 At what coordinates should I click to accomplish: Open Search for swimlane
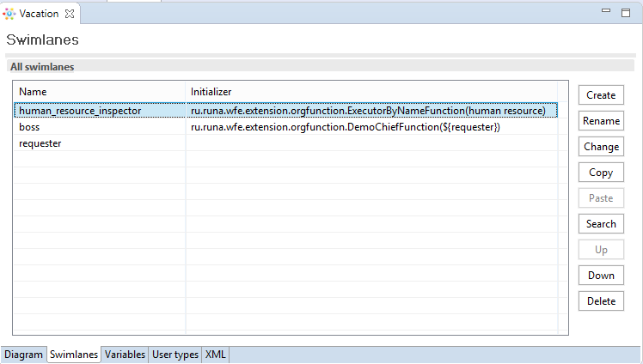[x=601, y=224]
